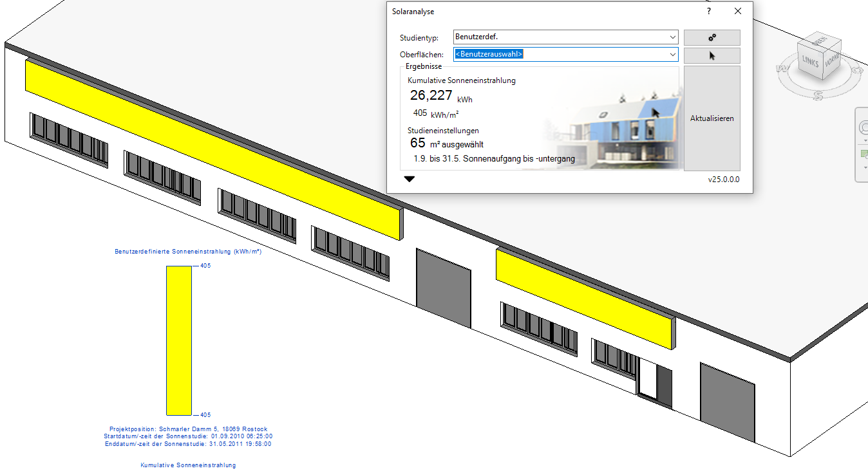The height and width of the screenshot is (473, 868).
Task: Expand the black triangle below Ergebnisse
Action: [410, 180]
